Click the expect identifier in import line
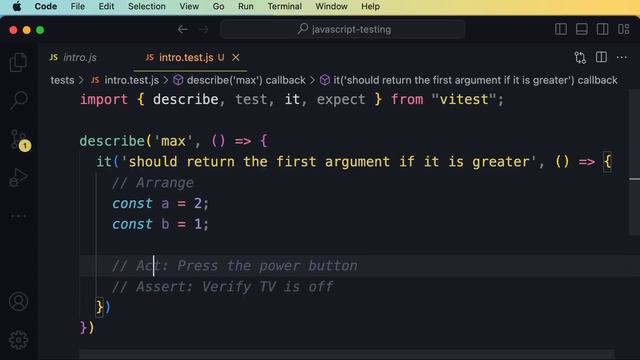This screenshot has height=360, width=640. click(x=341, y=99)
